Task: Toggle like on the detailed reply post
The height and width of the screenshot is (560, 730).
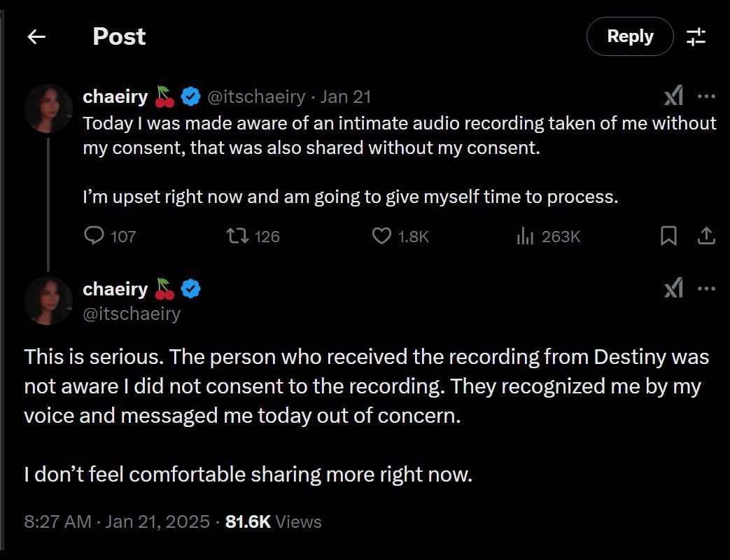Action: [x=381, y=236]
